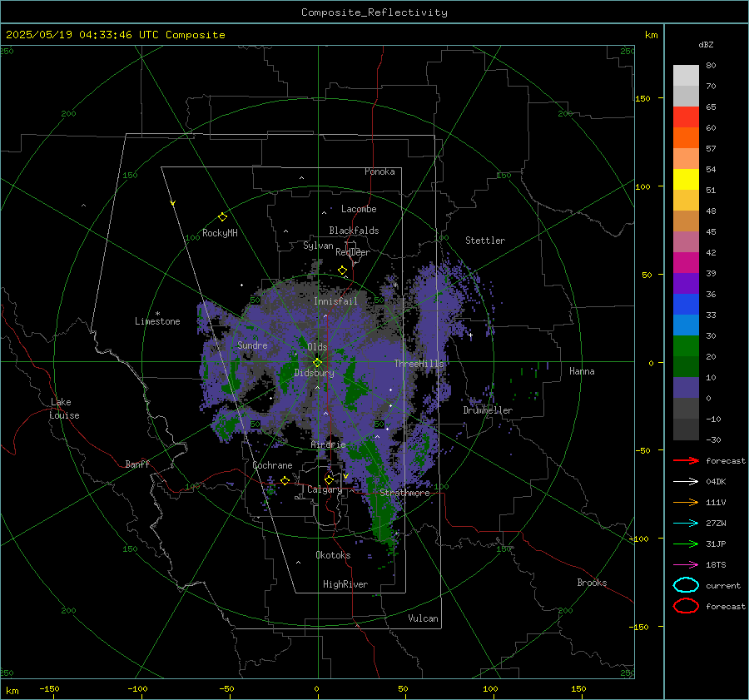
Task: Click the Strathmore city label
Action: click(404, 493)
